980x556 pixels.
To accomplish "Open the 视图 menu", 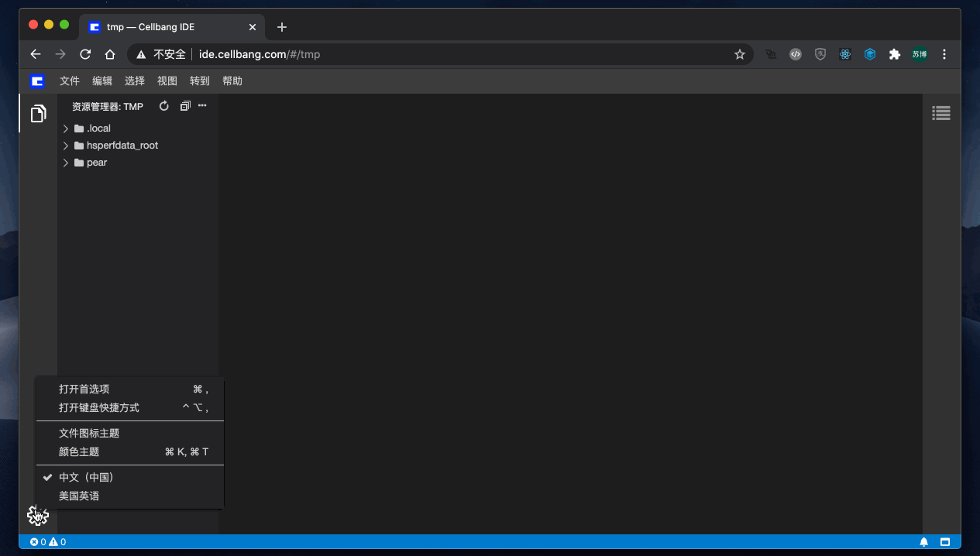I will (x=167, y=81).
